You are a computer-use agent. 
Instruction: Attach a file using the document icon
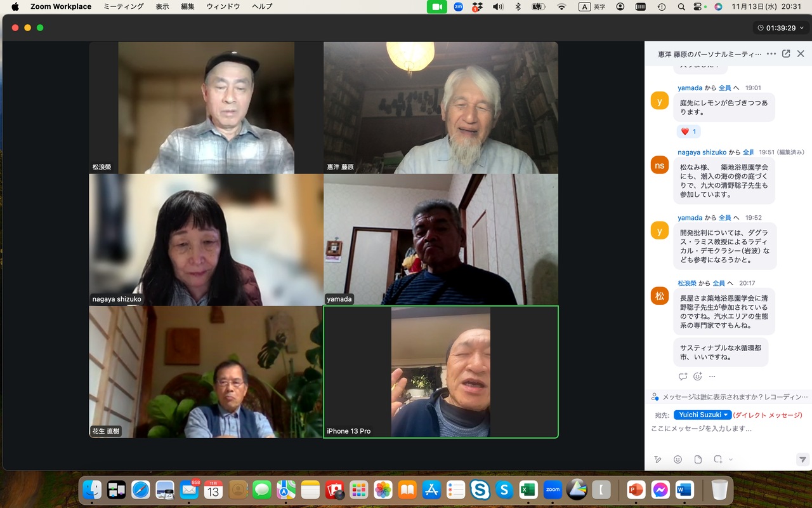[698, 459]
